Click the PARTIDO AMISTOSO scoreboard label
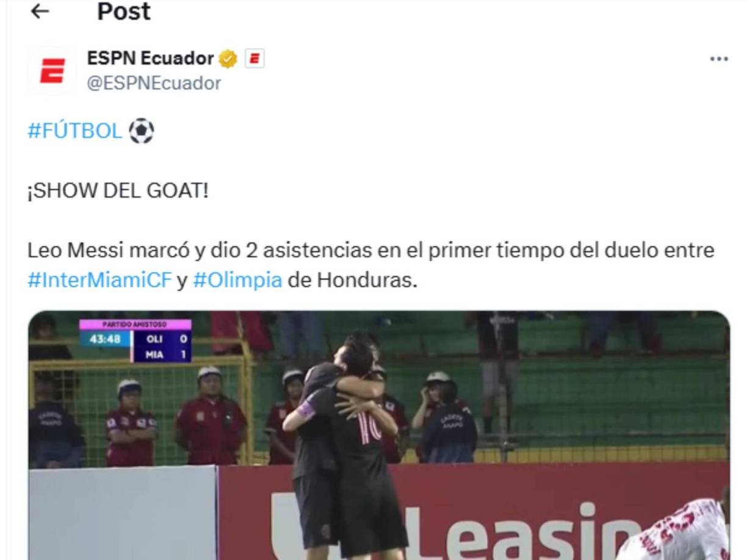The image size is (747, 560). click(135, 325)
